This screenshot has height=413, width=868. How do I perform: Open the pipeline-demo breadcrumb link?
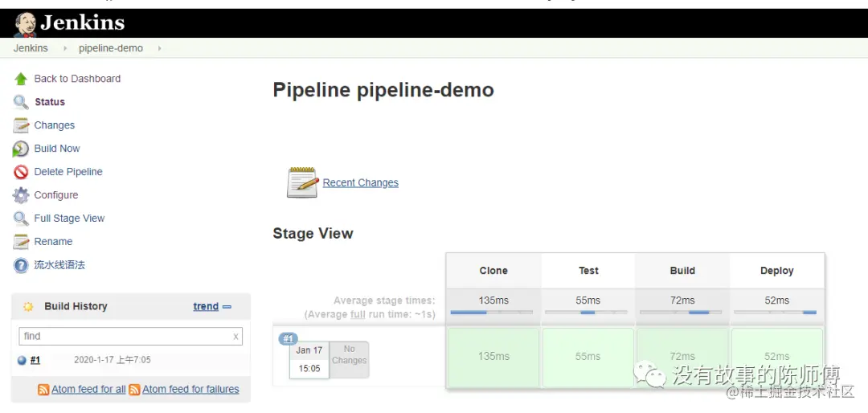(111, 48)
